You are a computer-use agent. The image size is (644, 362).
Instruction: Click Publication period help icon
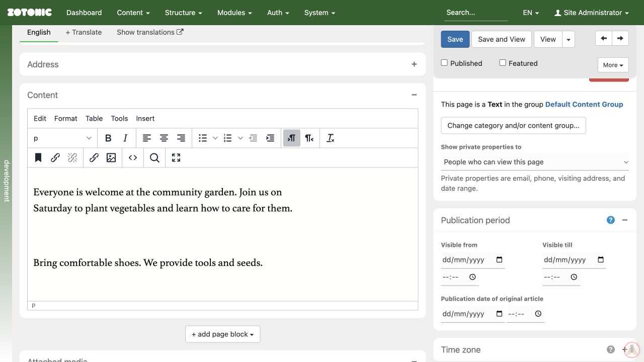point(611,220)
